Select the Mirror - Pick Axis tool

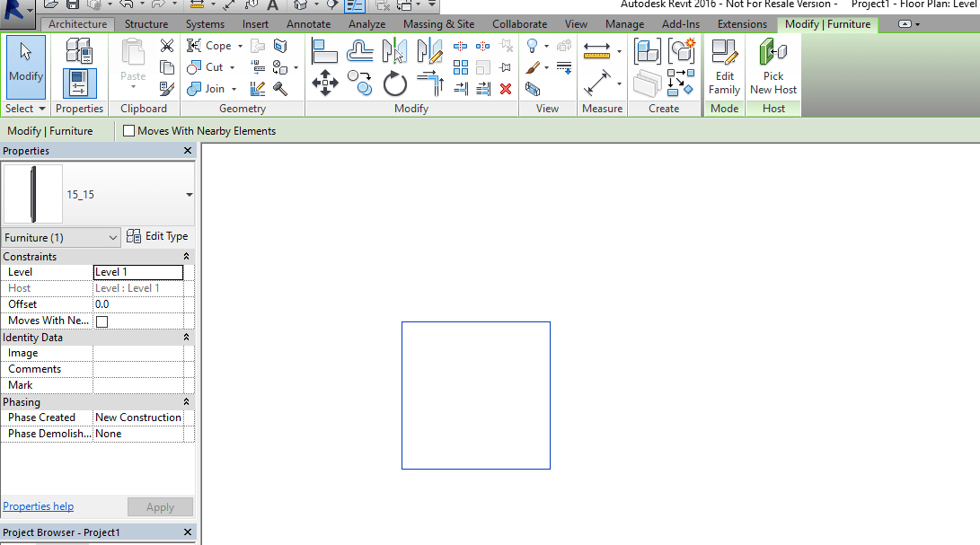(395, 50)
